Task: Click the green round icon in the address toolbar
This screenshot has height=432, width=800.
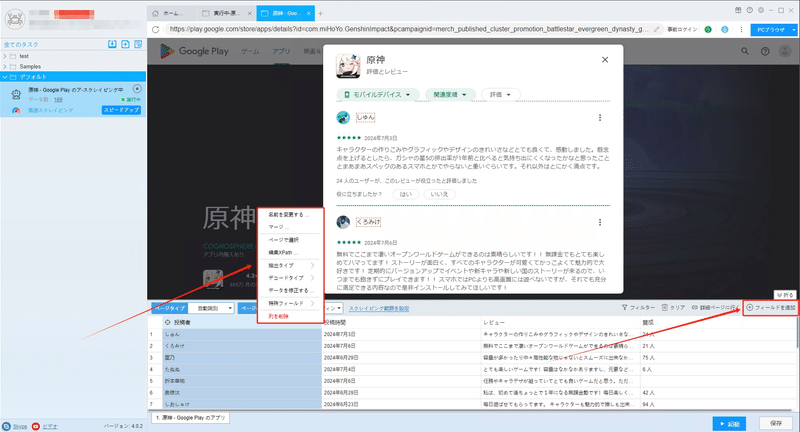Action: 708,30
